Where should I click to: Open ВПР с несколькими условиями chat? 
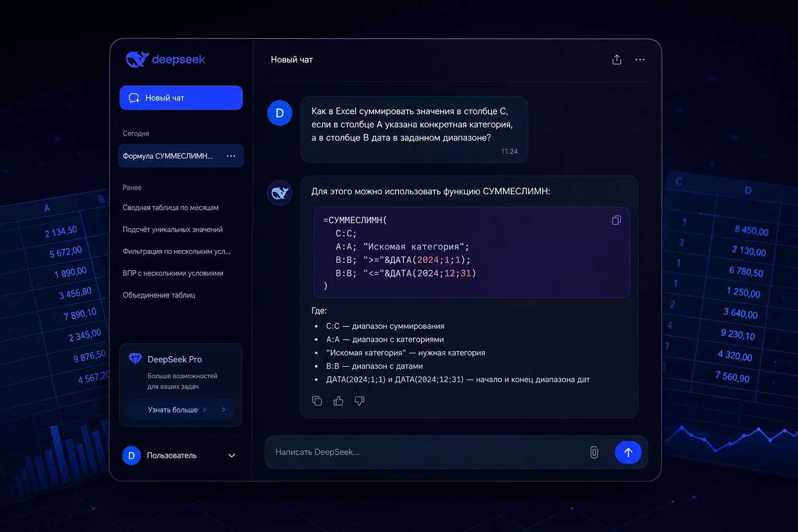point(173,273)
